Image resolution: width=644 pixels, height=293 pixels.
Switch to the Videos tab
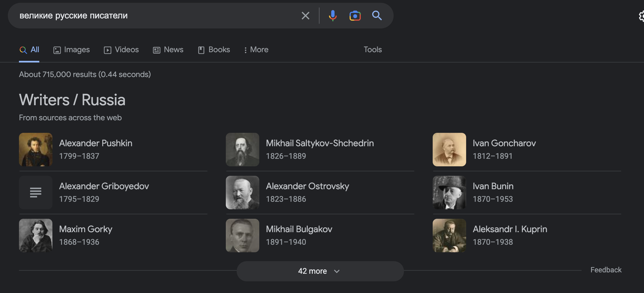(x=121, y=50)
